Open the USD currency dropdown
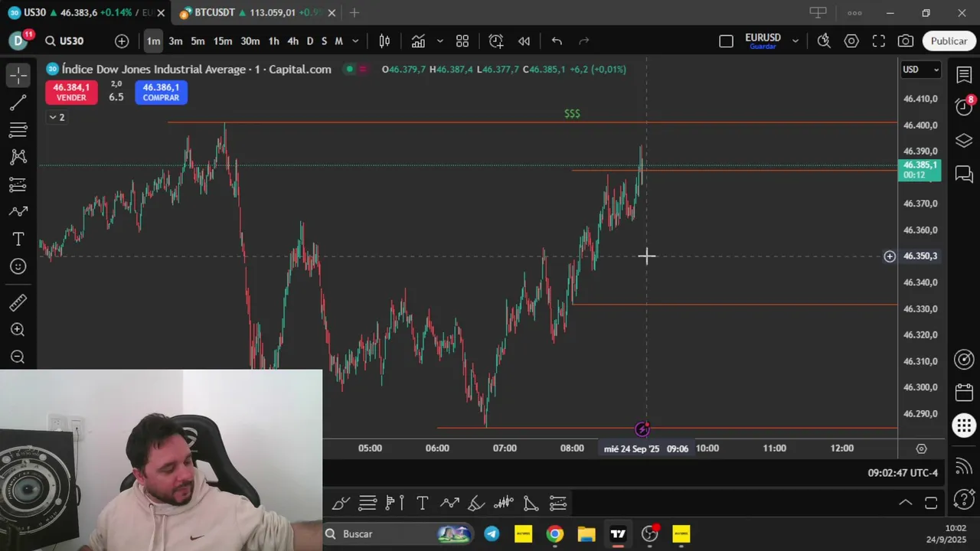 pyautogui.click(x=920, y=70)
